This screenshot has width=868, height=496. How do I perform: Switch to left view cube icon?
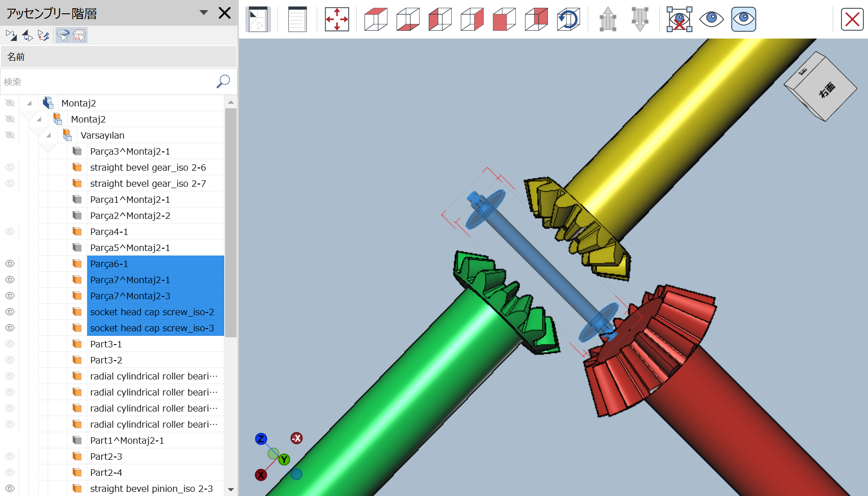point(440,19)
